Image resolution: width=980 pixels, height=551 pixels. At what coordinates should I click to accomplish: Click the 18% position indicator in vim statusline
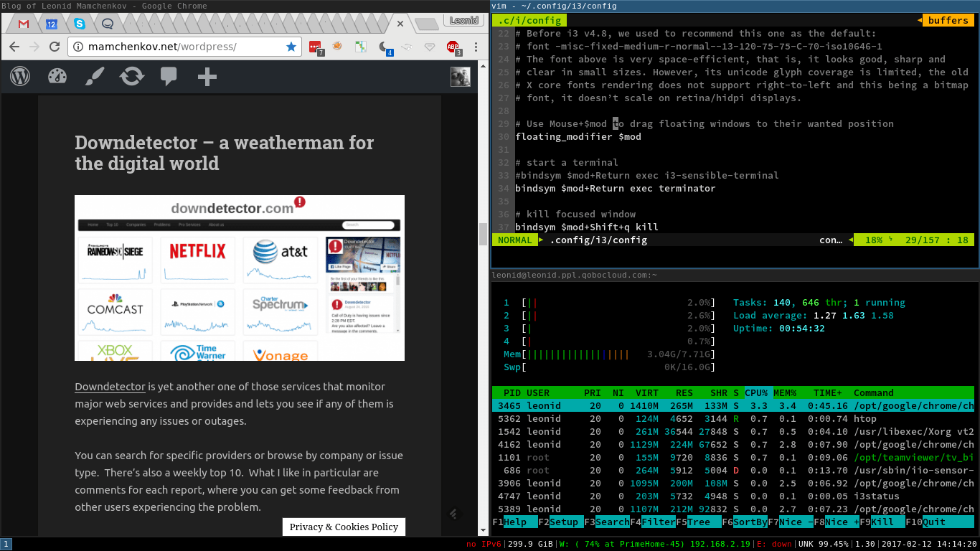coord(873,240)
